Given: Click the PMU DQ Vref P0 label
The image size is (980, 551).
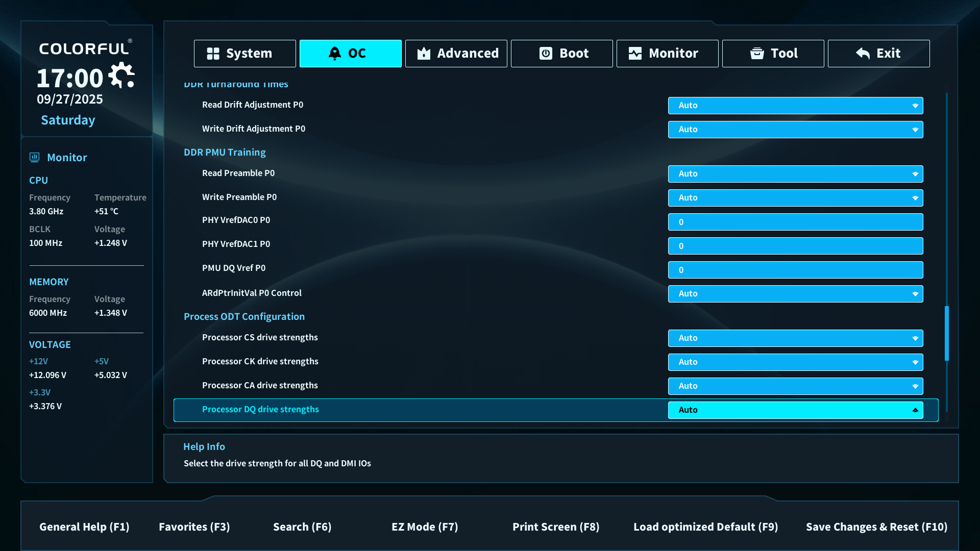Looking at the screenshot, I should tap(234, 268).
